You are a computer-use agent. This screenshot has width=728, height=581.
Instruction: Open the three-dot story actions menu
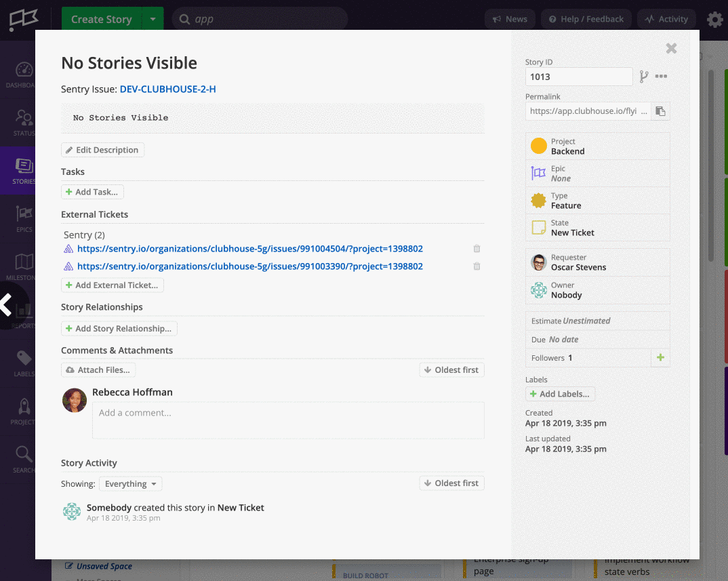661,77
